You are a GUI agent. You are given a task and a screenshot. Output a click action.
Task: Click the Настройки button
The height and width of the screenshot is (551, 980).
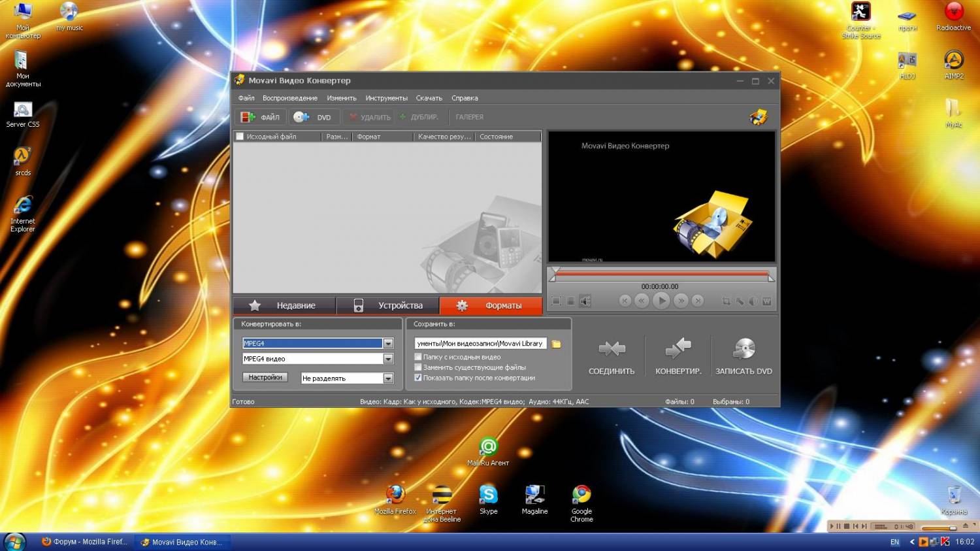[265, 377]
